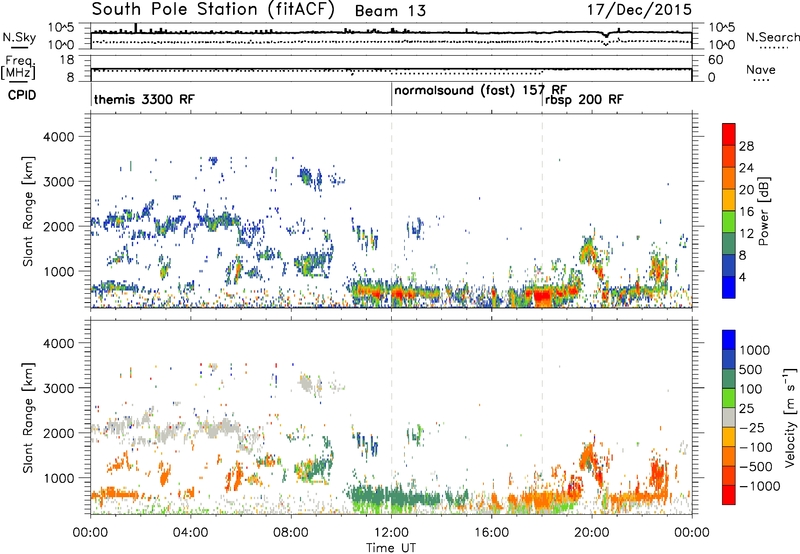Click the 20:00 time axis label
This screenshot has width=800, height=554.
592,533
